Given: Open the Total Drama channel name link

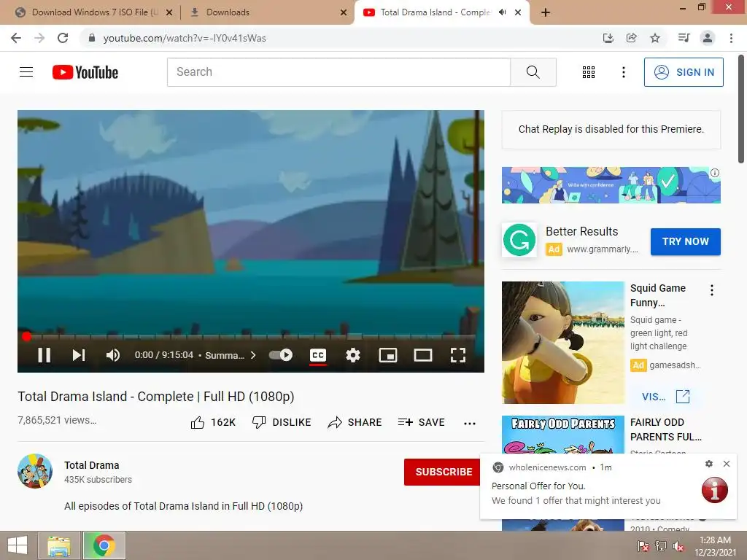Looking at the screenshot, I should [91, 465].
